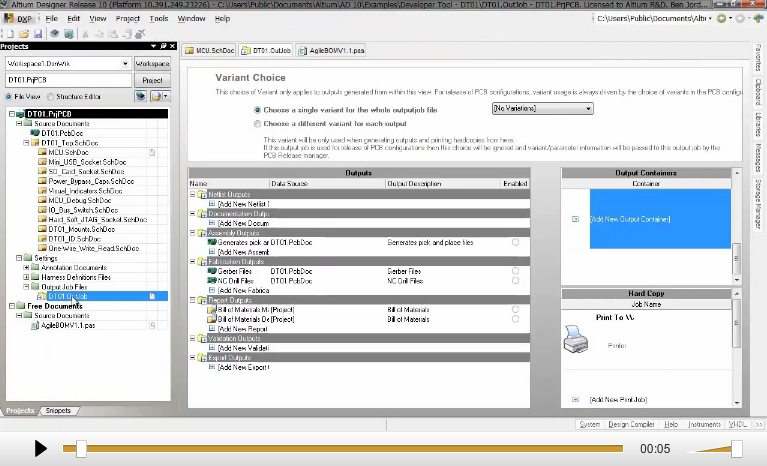Click the cut scissors toolbar icon
The height and width of the screenshot is (466, 767).
(x=85, y=34)
